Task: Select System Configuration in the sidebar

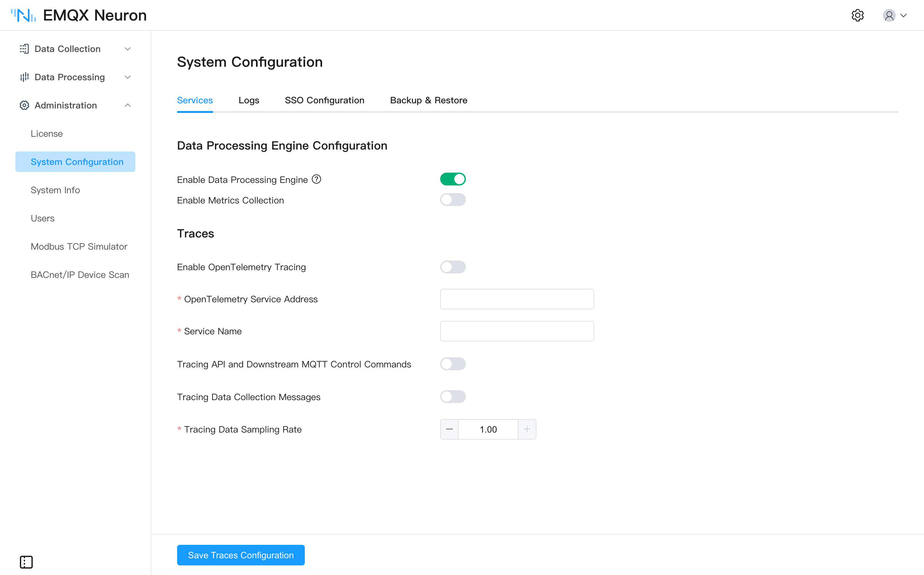Action: 75,162
